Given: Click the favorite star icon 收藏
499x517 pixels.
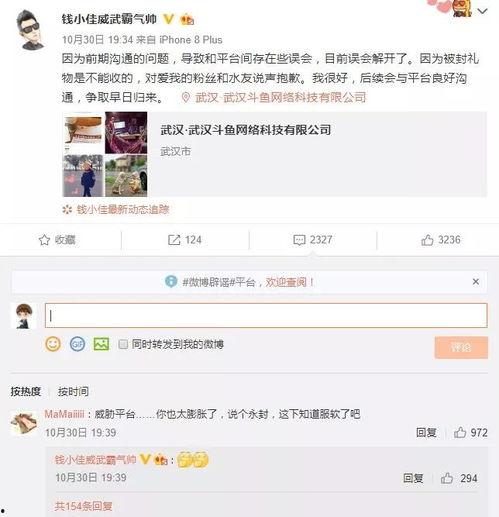Looking at the screenshot, I should 57,240.
